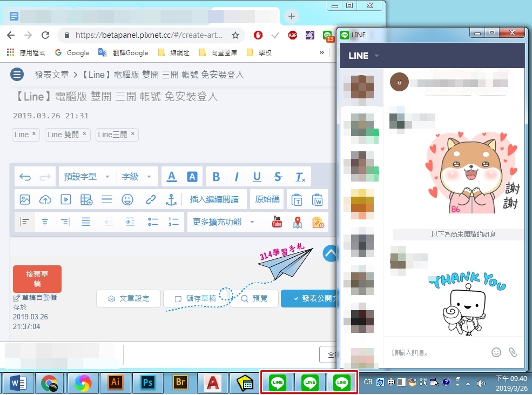Viewport: 532px width, 395px height.
Task: Click 插入繼續閱讀 button
Action: (x=214, y=199)
